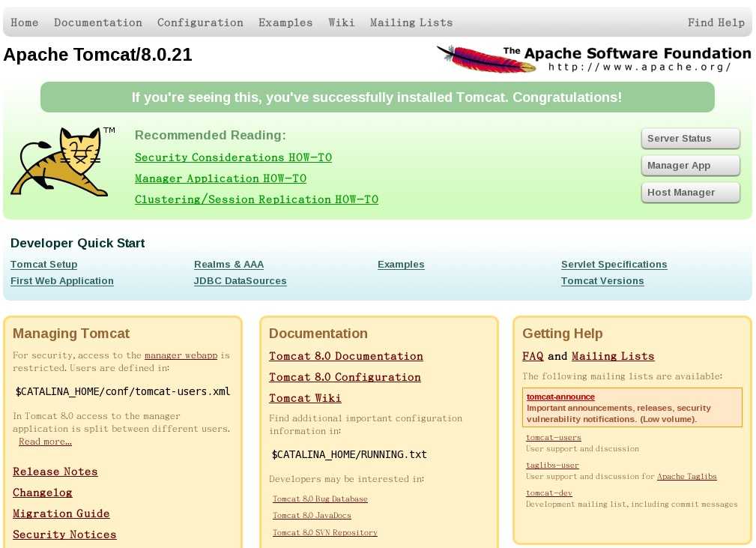Open the taglibs-user mailing list
Viewport: 756px width, 548px height.
point(552,465)
